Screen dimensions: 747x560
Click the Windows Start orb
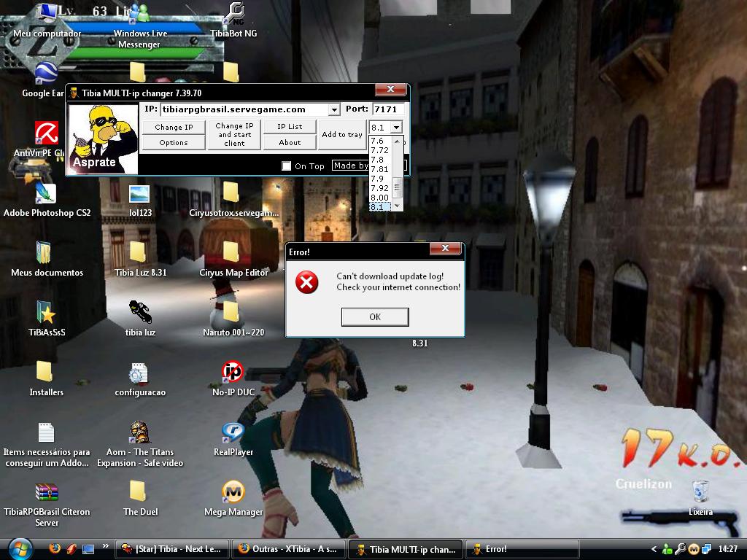click(x=20, y=549)
